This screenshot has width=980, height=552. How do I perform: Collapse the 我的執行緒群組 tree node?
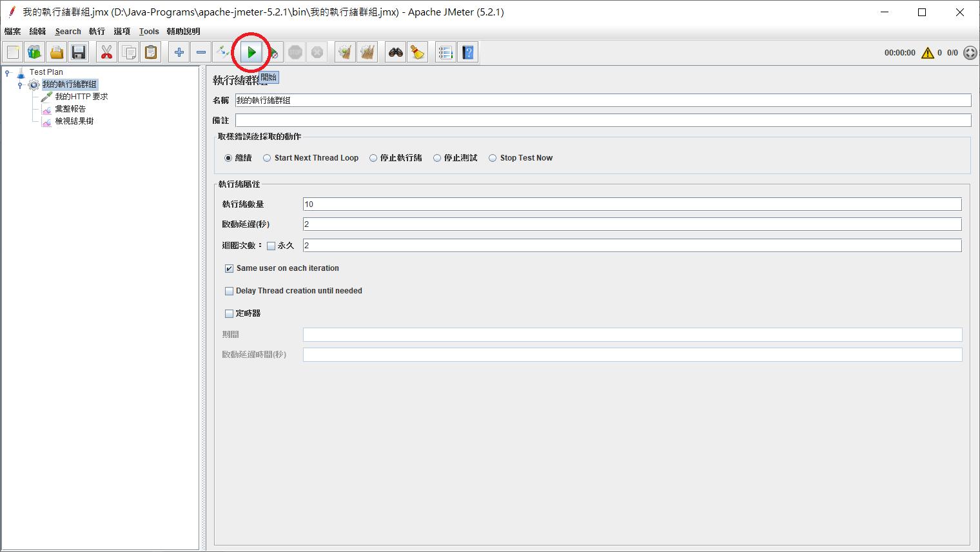point(20,84)
